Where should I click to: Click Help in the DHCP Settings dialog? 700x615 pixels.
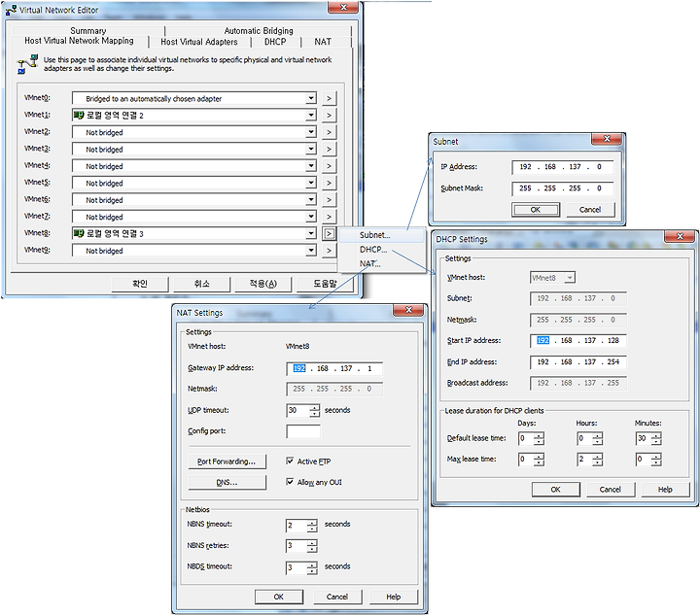665,490
